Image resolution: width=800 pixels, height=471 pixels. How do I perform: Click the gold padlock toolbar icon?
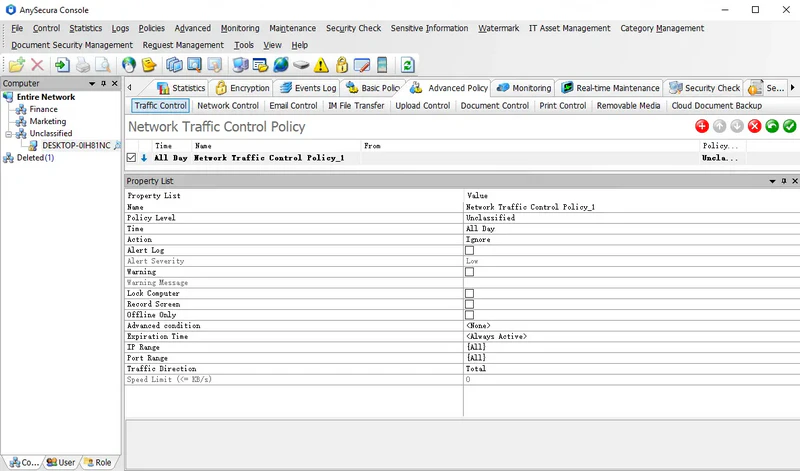click(342, 65)
